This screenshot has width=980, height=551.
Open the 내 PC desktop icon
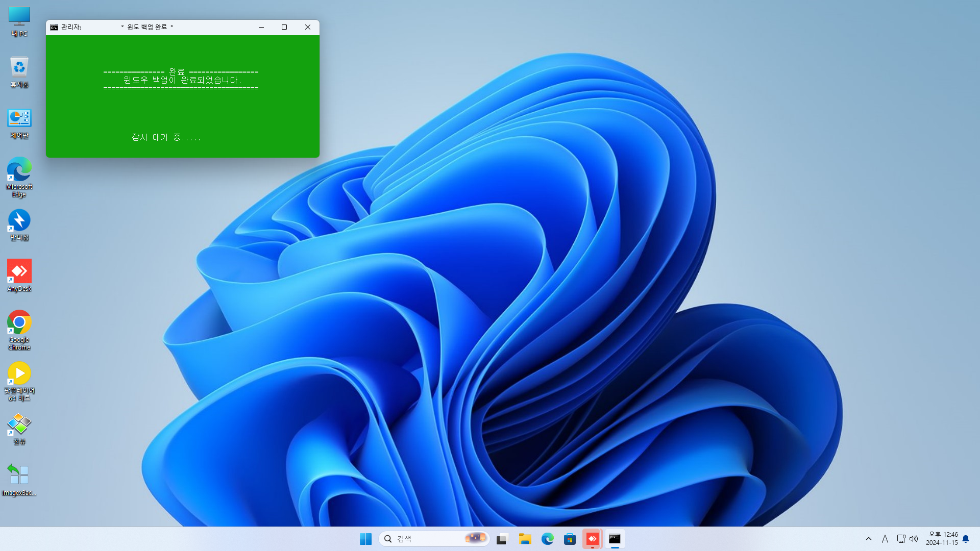pyautogui.click(x=19, y=21)
